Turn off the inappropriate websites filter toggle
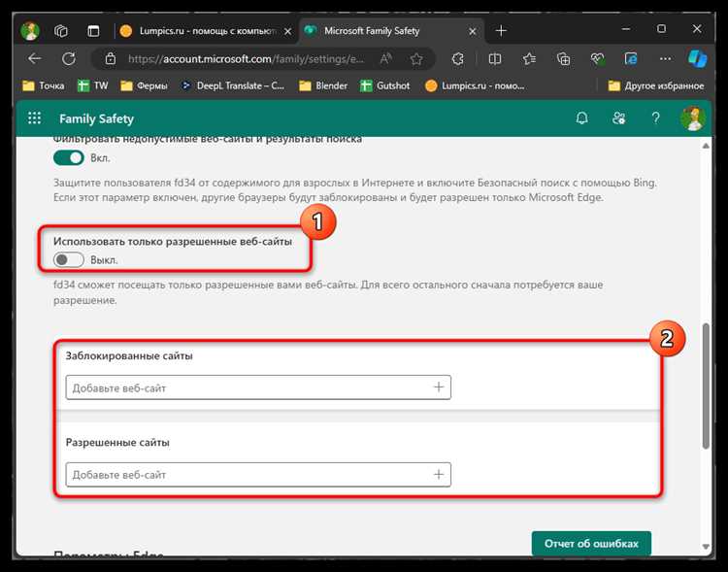 69,158
